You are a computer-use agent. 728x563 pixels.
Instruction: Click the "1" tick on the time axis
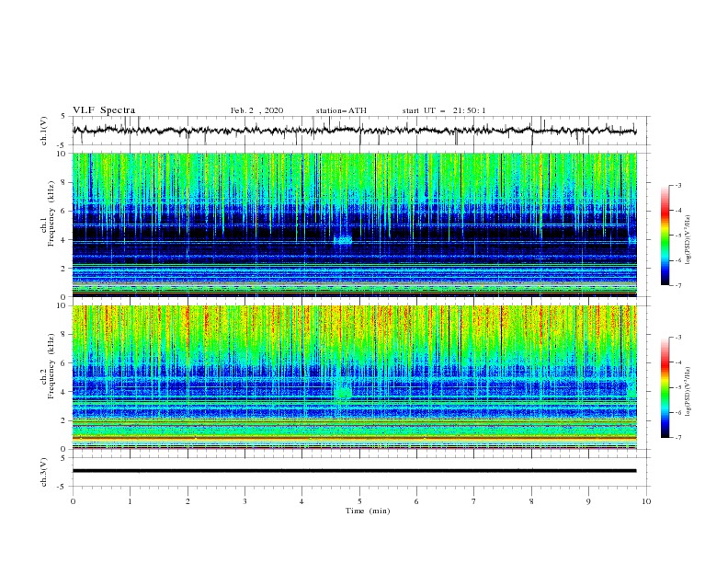(130, 501)
